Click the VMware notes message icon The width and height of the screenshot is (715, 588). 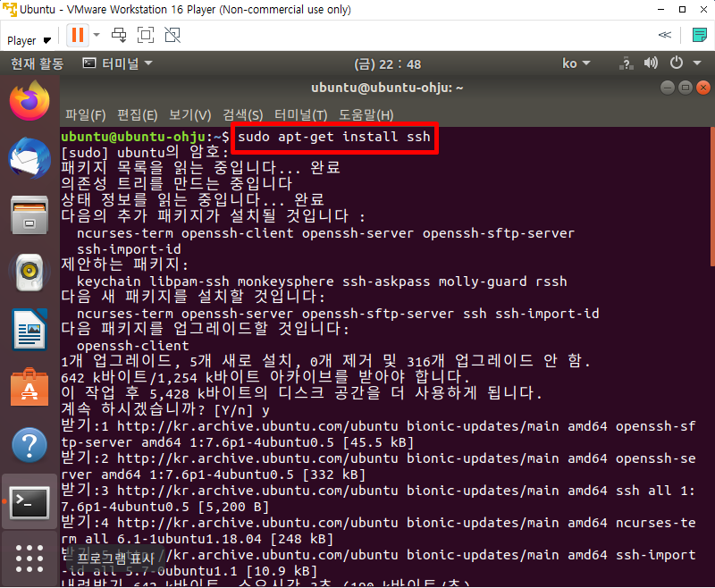click(700, 35)
